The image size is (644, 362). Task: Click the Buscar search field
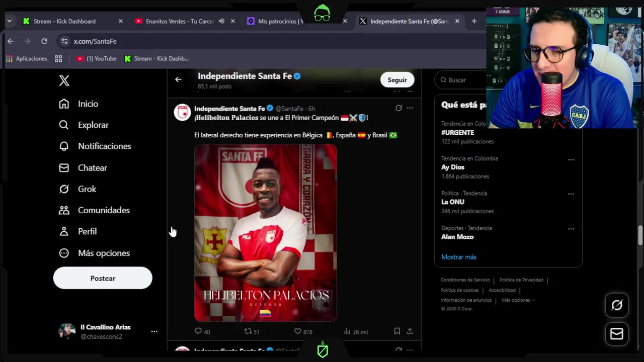pos(460,80)
